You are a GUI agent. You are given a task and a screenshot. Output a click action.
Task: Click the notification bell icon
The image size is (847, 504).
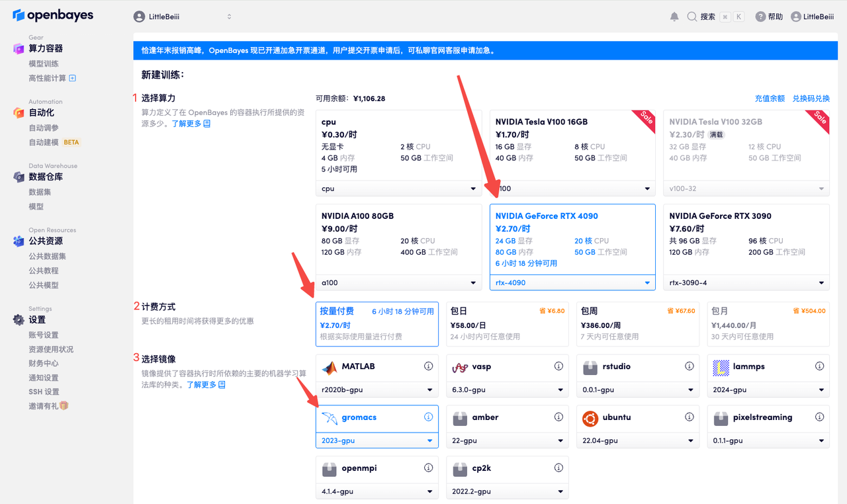click(674, 17)
